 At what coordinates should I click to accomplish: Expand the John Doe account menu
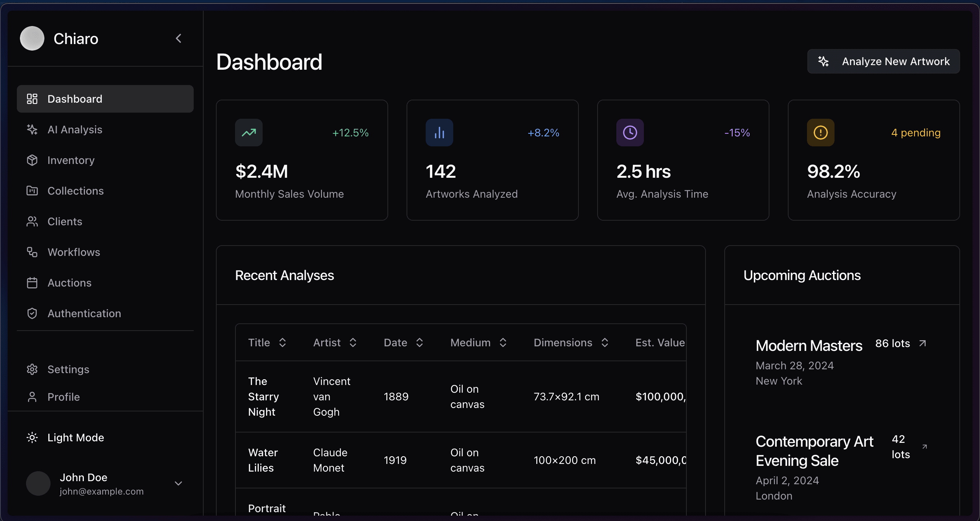pos(178,483)
